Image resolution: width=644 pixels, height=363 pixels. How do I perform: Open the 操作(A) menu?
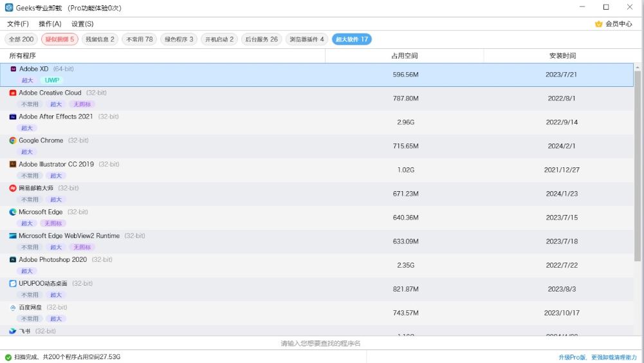(50, 24)
